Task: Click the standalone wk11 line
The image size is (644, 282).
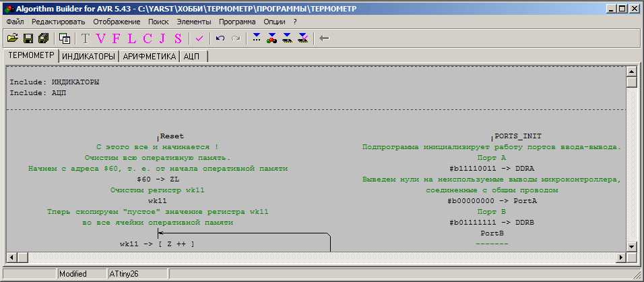Action: pyautogui.click(x=158, y=201)
